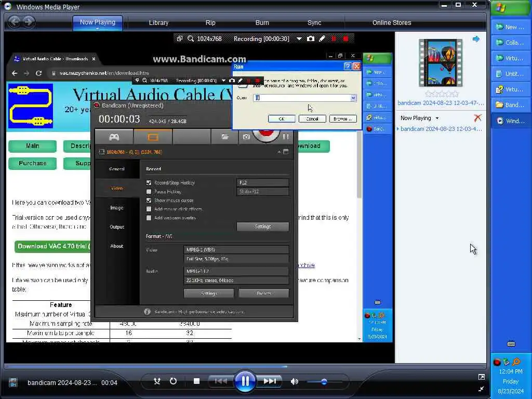Click the bandicam 2024-08-23 12-03-47 title under the stars
The width and height of the screenshot is (532, 399).
point(441,103)
